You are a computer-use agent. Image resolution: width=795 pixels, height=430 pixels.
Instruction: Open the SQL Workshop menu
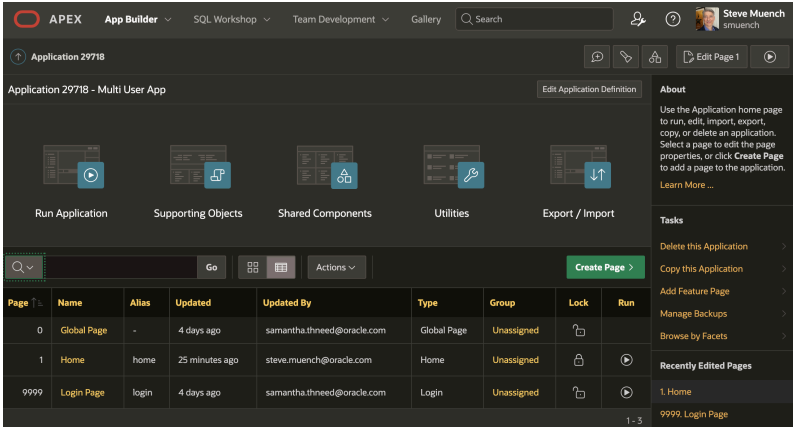click(232, 19)
